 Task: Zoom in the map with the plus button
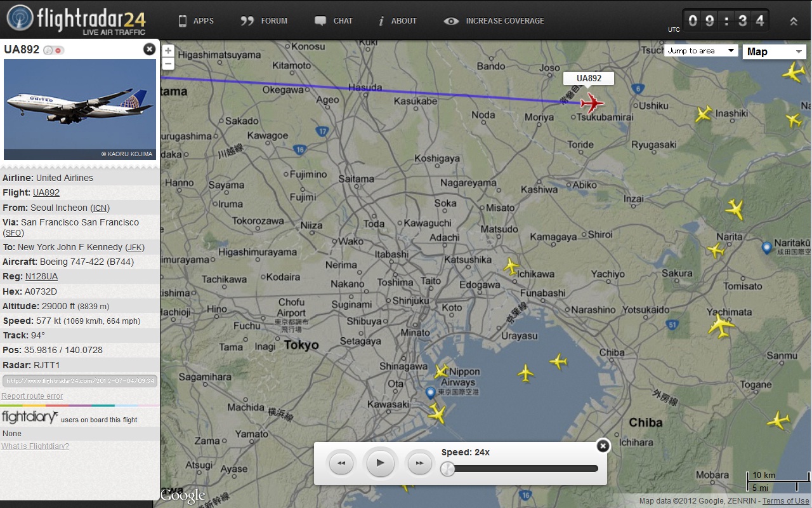pos(168,51)
